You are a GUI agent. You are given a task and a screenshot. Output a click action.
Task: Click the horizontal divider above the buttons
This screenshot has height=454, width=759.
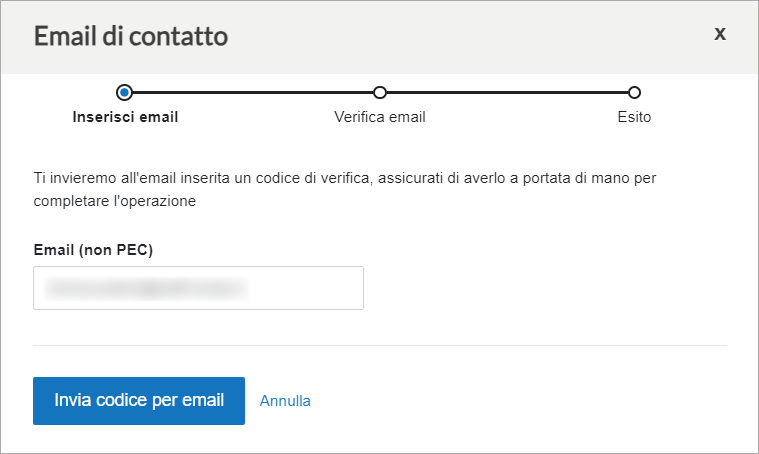[x=380, y=346]
